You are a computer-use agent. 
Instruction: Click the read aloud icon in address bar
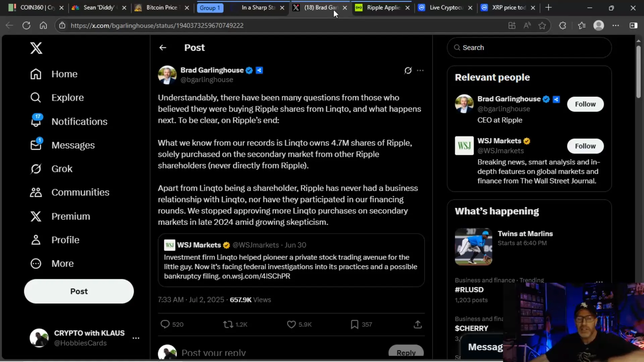click(x=527, y=25)
